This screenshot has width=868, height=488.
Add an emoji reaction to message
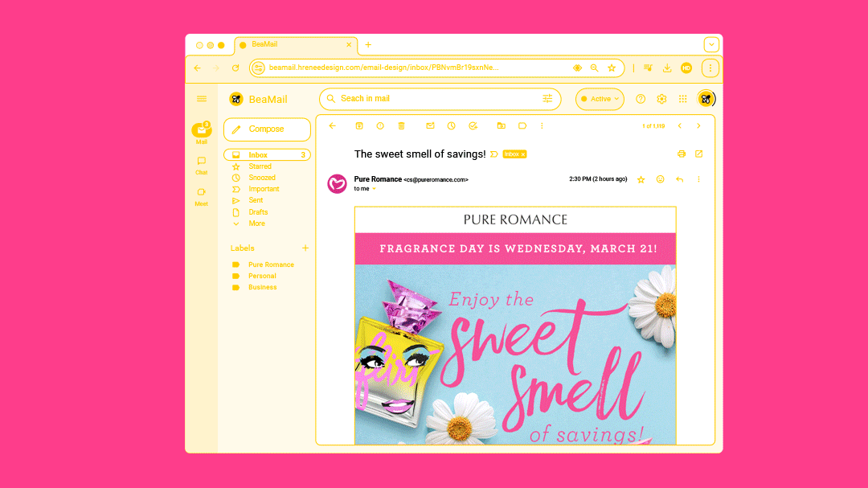(661, 179)
